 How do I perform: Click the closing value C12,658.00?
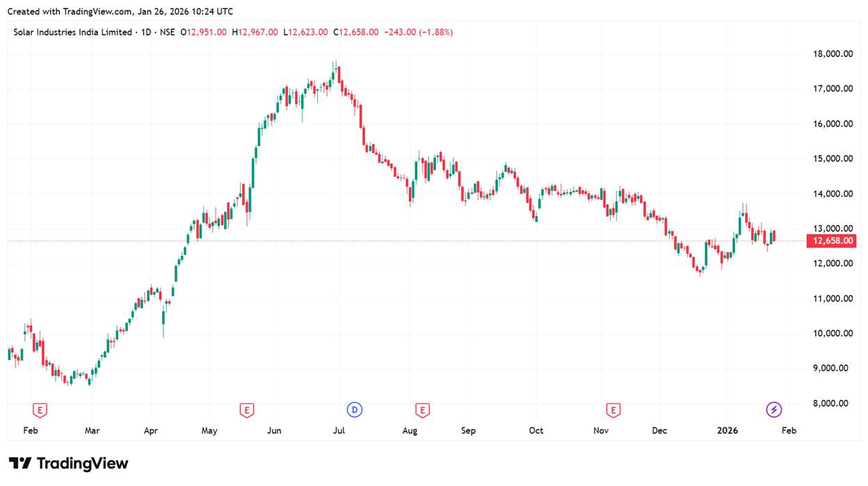[356, 32]
